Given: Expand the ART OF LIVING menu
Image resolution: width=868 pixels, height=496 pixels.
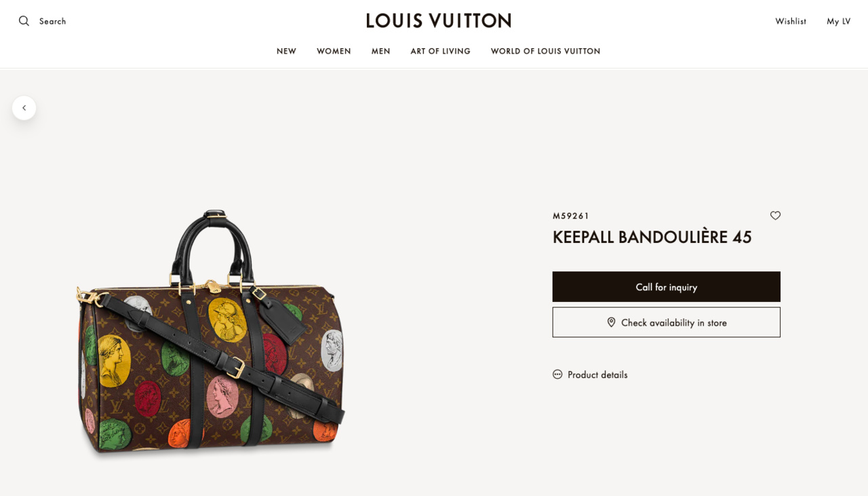Looking at the screenshot, I should [441, 51].
